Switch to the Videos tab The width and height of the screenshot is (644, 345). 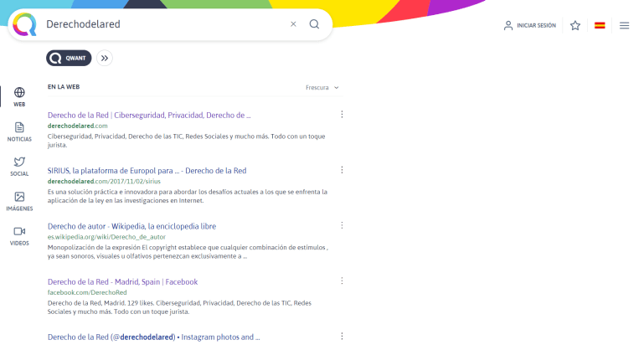pos(19,236)
